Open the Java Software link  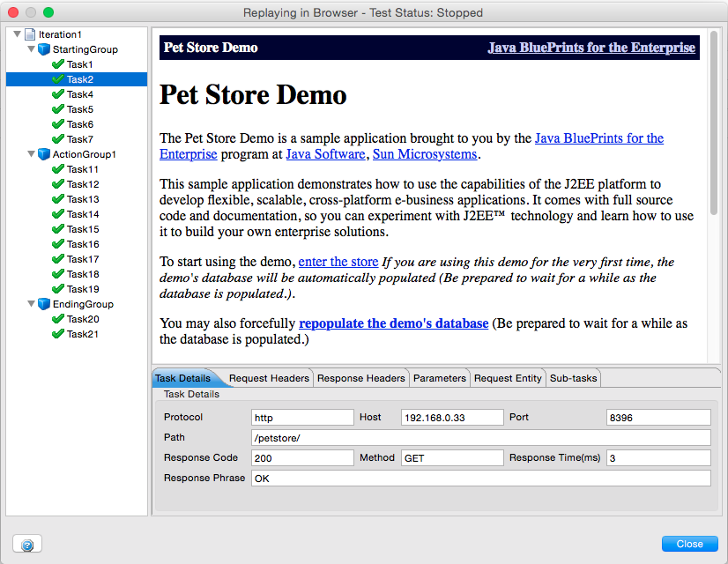click(325, 154)
